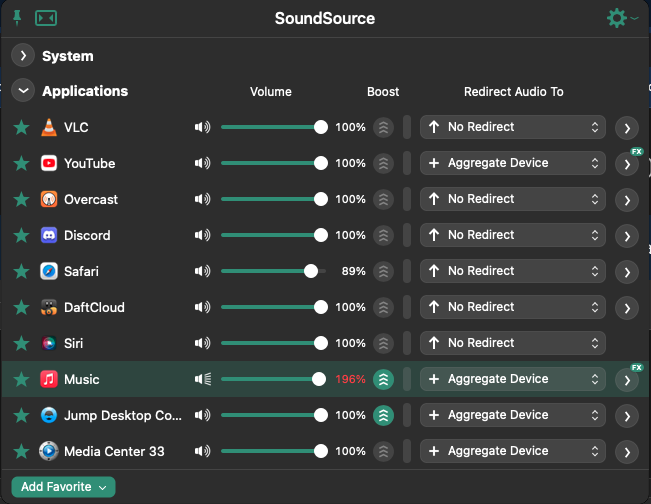Open VLC's No Redirect dropdown

513,127
